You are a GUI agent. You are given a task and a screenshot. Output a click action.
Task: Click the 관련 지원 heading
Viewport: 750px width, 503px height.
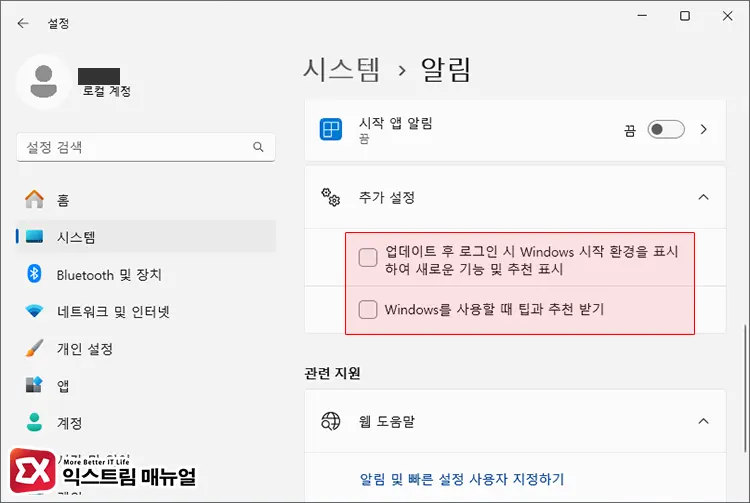332,373
